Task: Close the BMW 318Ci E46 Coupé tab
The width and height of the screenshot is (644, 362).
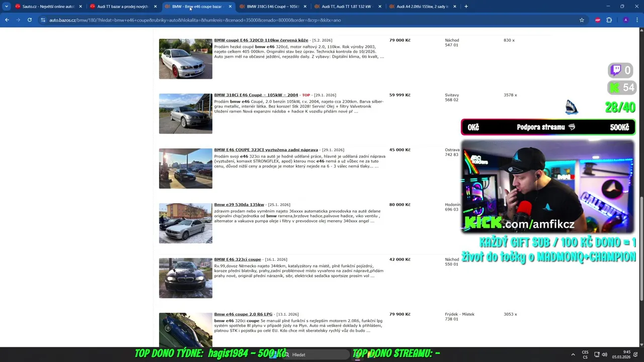Action: [x=305, y=7]
